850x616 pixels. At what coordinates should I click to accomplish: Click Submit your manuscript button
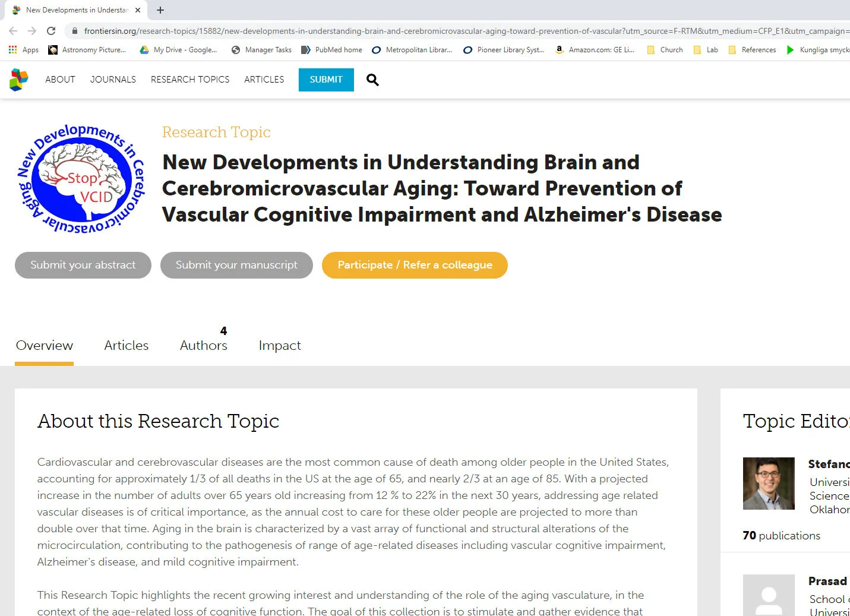[x=236, y=265]
